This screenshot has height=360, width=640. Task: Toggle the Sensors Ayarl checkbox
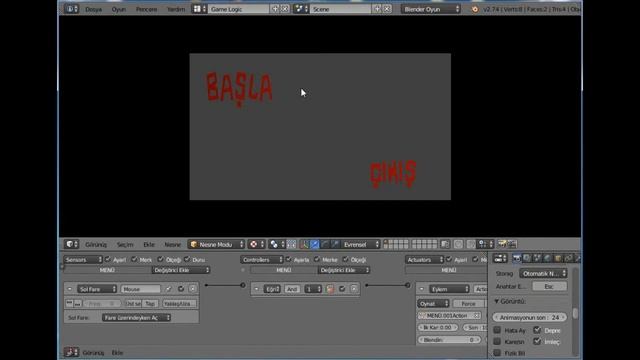(108, 259)
